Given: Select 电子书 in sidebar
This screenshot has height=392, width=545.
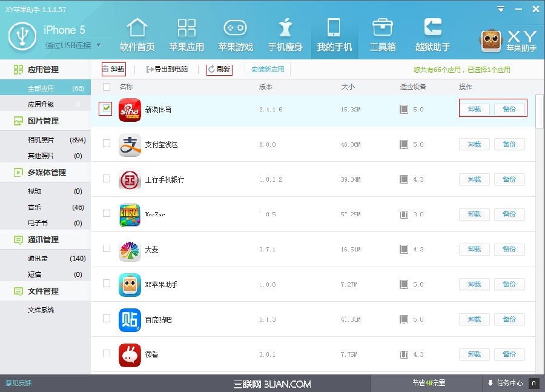Looking at the screenshot, I should click(x=45, y=222).
